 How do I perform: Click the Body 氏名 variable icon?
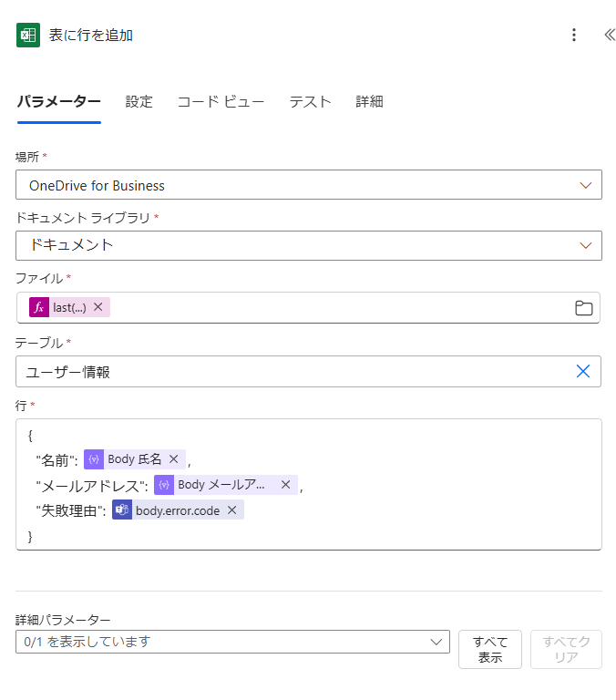pos(94,459)
